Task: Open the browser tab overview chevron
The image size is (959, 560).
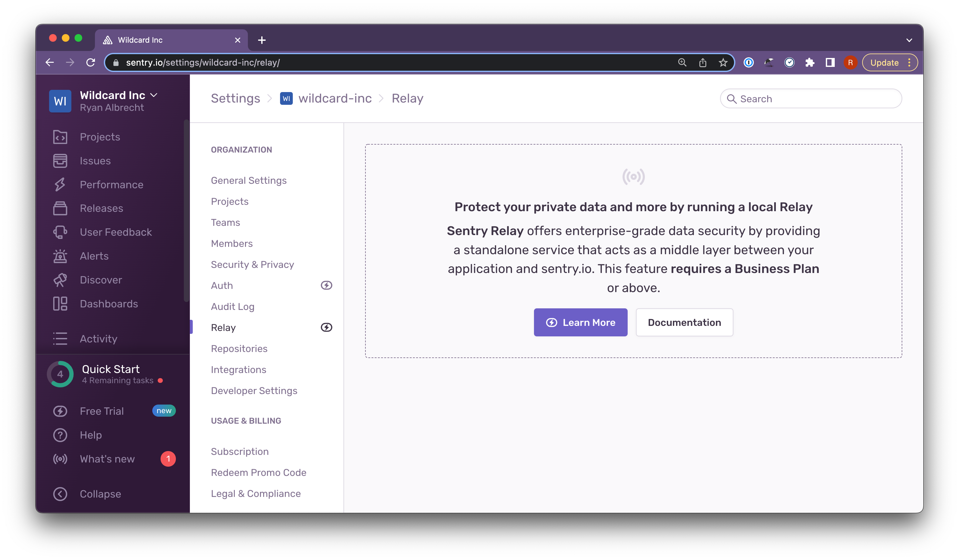Action: point(910,40)
